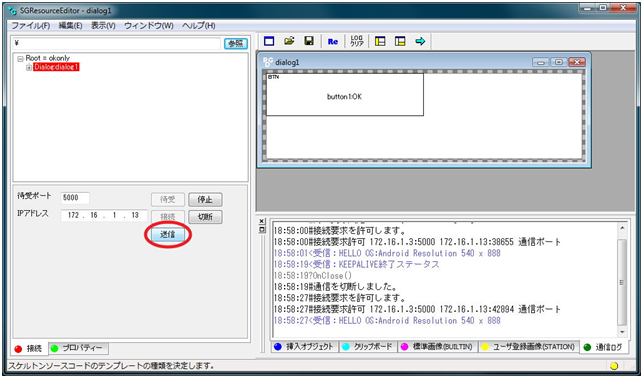The image size is (643, 378).
Task: Open the 編集(E) menu
Action: (70, 26)
